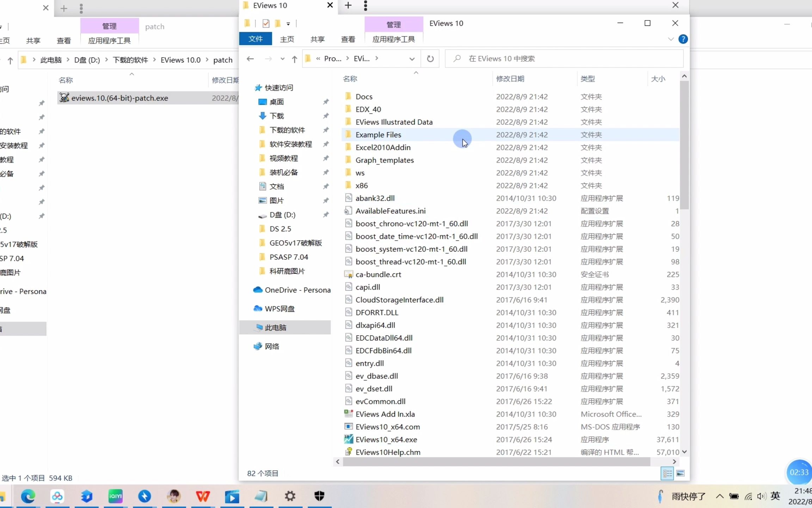Click the help question mark icon

[x=683, y=39]
